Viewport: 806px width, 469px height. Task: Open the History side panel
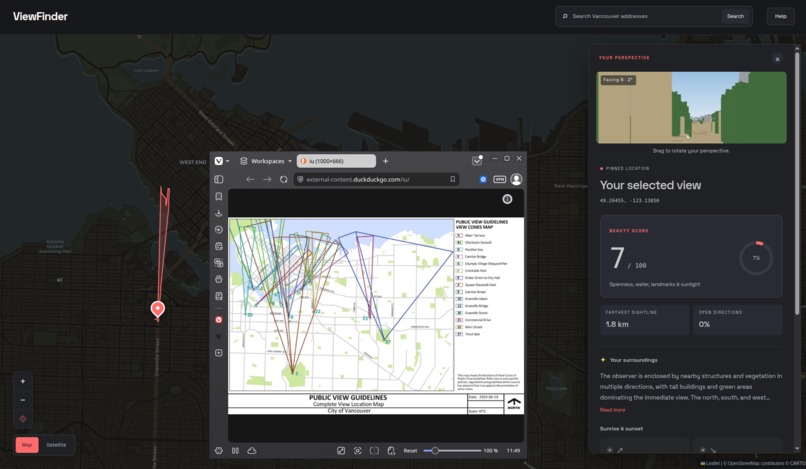tap(218, 229)
